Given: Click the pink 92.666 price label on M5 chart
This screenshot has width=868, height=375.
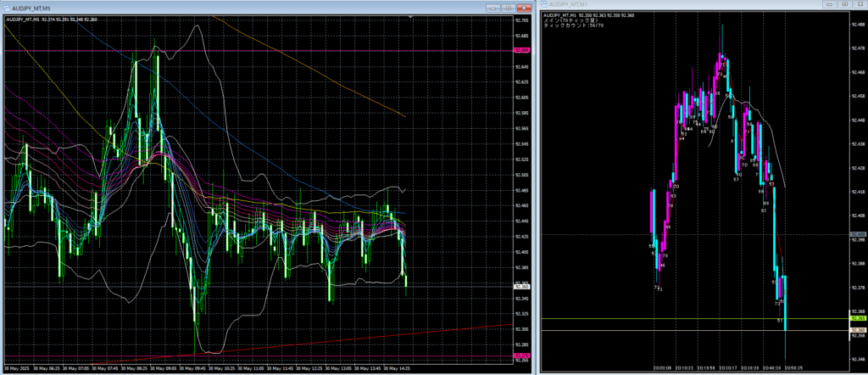Looking at the screenshot, I should pos(522,50).
